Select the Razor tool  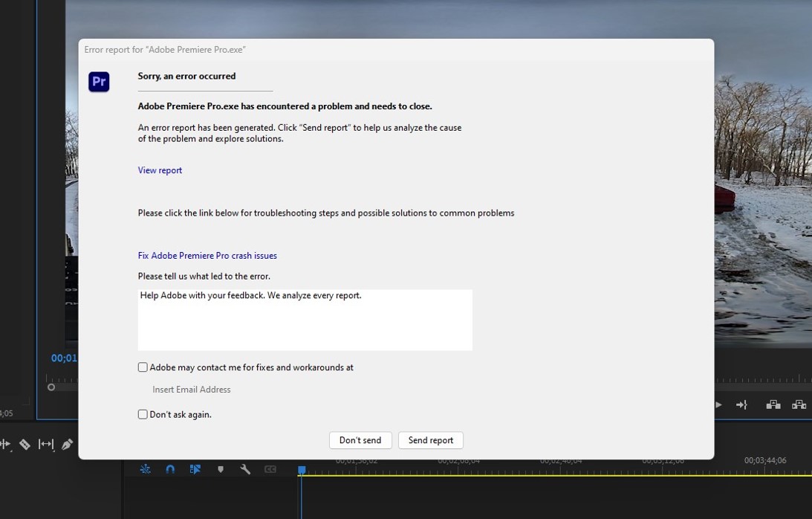(25, 444)
